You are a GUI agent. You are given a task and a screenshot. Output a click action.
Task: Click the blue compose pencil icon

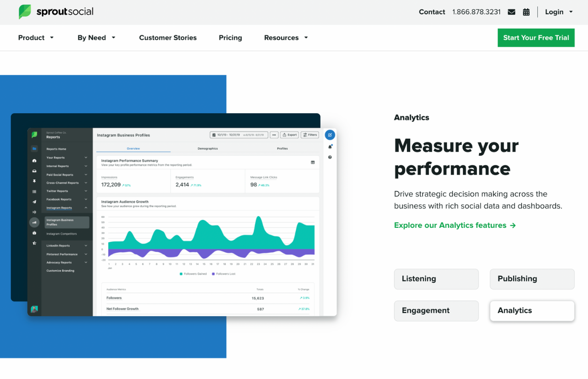click(330, 135)
